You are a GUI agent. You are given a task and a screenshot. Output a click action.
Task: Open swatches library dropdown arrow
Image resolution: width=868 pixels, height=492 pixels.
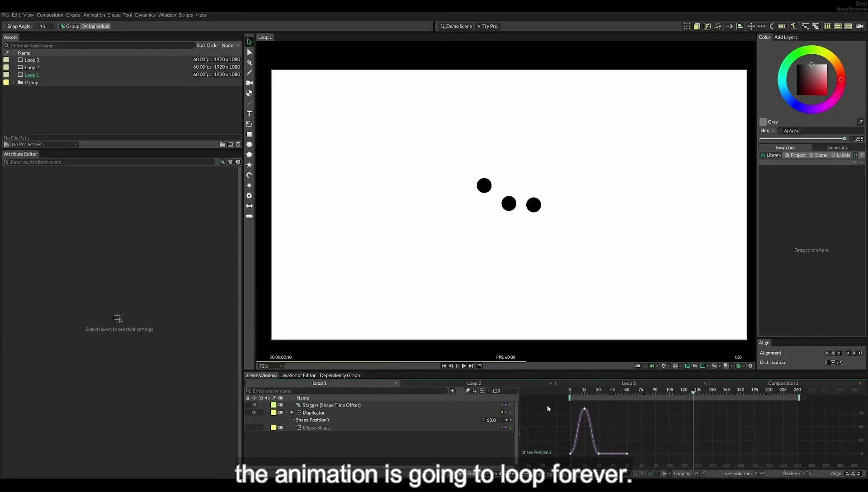pyautogui.click(x=854, y=162)
